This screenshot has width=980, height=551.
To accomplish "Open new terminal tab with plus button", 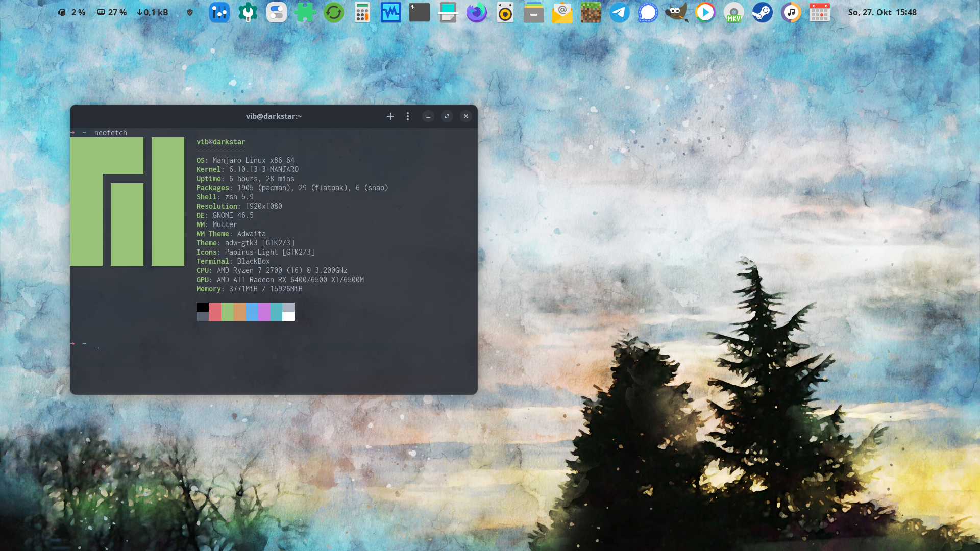I will pyautogui.click(x=390, y=116).
